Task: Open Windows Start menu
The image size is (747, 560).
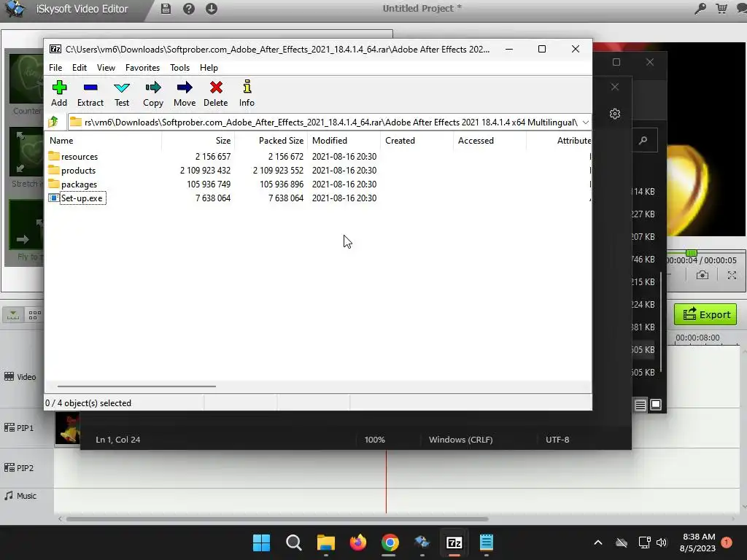Action: (x=261, y=542)
